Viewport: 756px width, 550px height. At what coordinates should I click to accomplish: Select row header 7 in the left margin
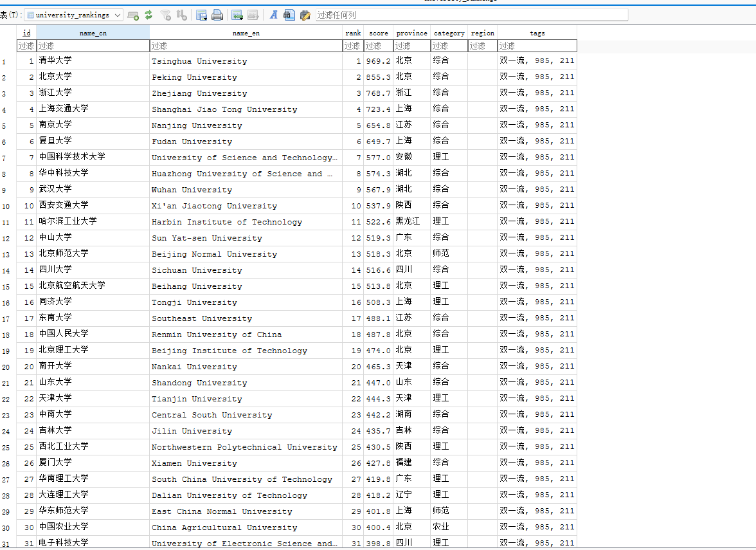(x=8, y=158)
